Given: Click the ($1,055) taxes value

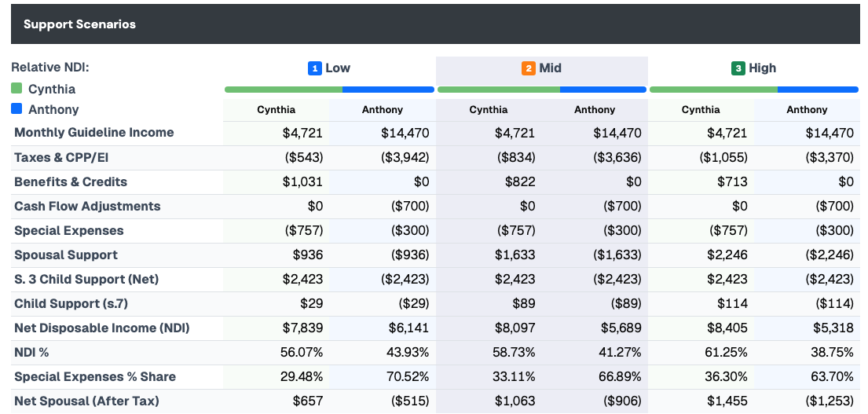Looking at the screenshot, I should pos(723,158).
